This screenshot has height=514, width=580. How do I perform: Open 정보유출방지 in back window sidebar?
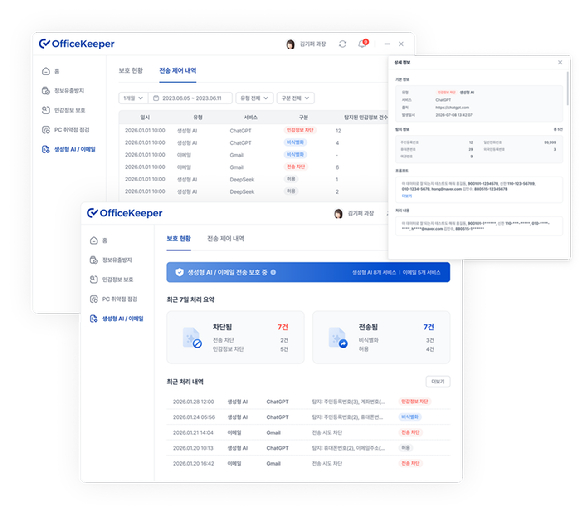point(63,91)
